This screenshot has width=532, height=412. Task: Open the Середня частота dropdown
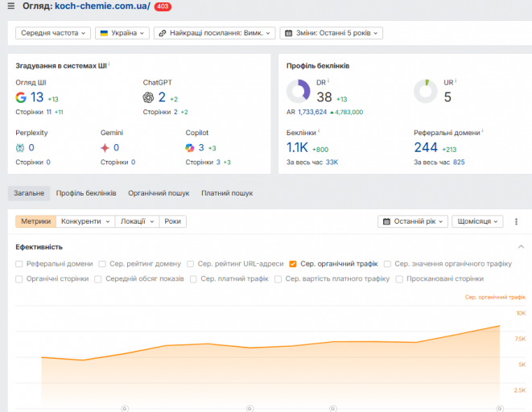click(x=53, y=33)
